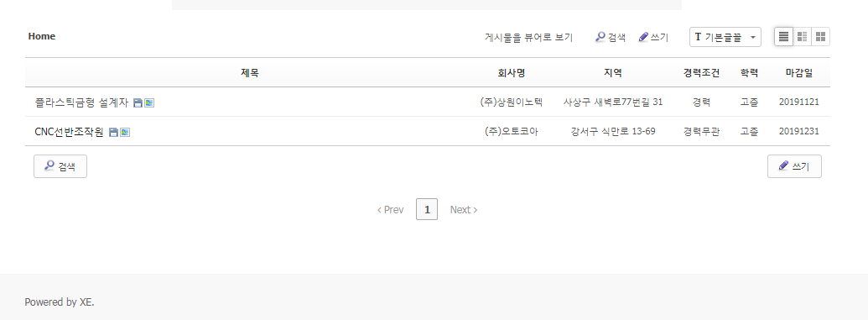This screenshot has height=320, width=868.
Task: Click the 마감일 column header
Action: (798, 73)
